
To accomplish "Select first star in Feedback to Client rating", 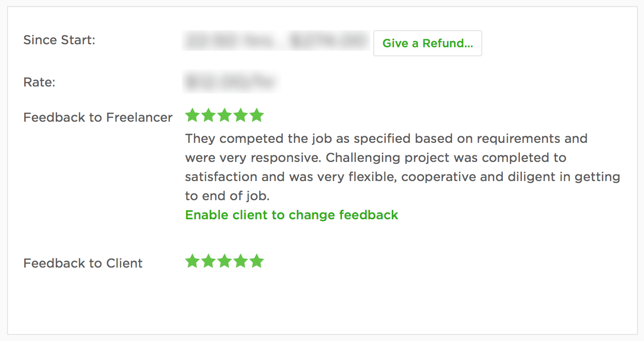I will click(x=192, y=261).
